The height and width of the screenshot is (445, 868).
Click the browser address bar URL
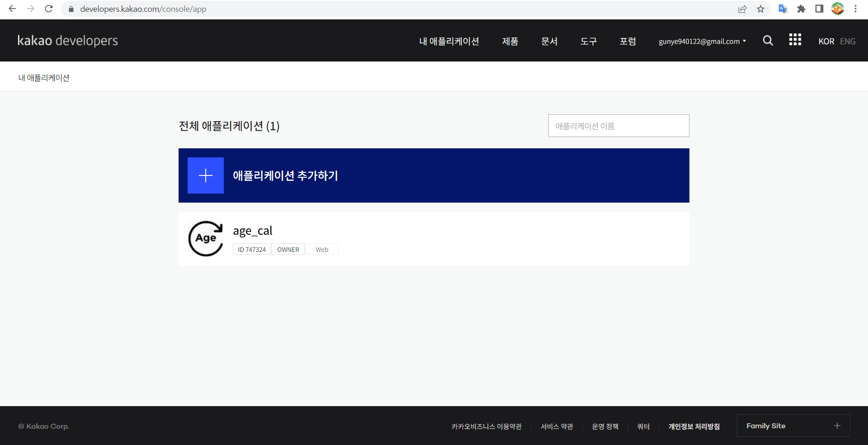pos(143,9)
